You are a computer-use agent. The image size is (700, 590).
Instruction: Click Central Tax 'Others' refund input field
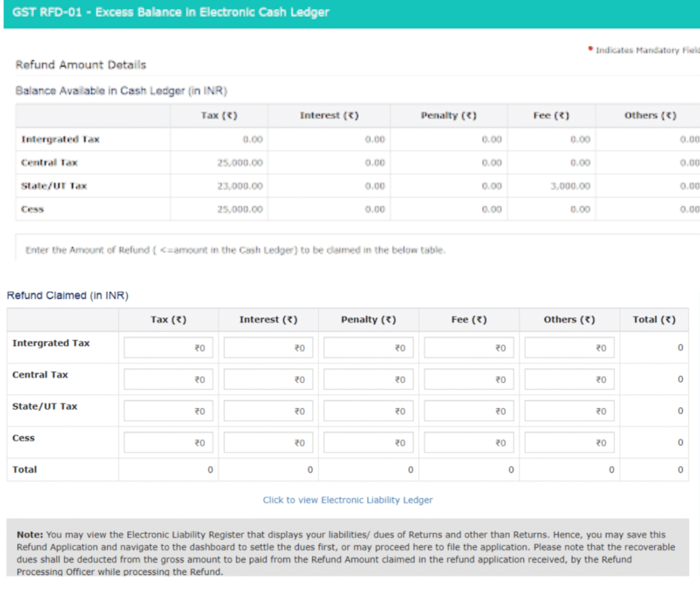coord(569,379)
